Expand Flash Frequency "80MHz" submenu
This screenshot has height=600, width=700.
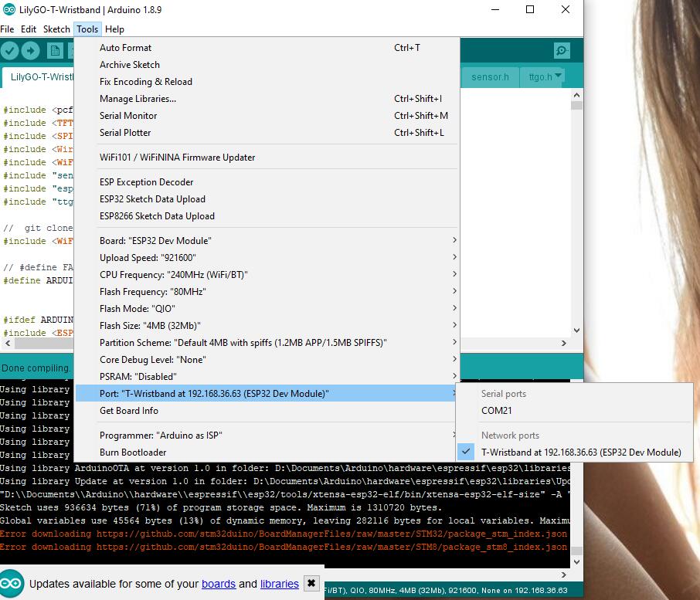click(267, 291)
